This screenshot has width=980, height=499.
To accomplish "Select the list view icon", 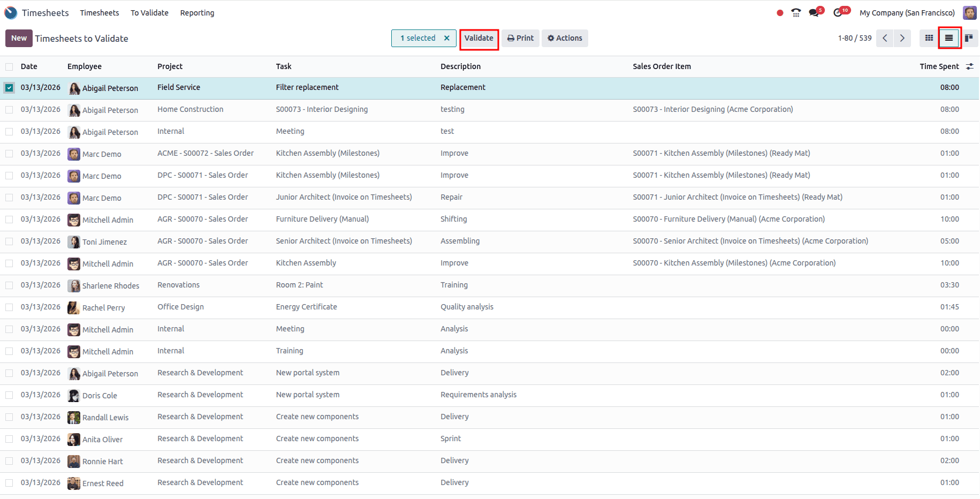I will (949, 38).
